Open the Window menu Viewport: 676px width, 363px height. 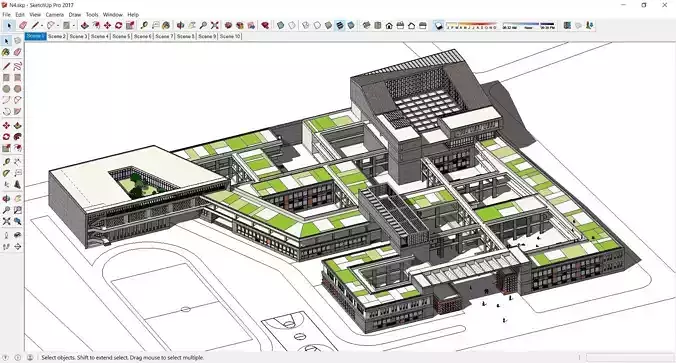coord(113,14)
